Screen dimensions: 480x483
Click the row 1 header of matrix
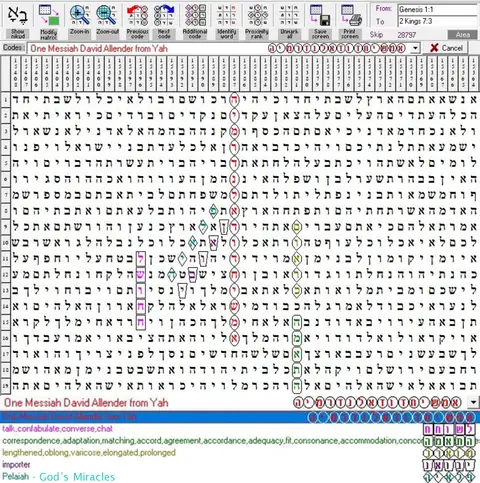[5, 100]
